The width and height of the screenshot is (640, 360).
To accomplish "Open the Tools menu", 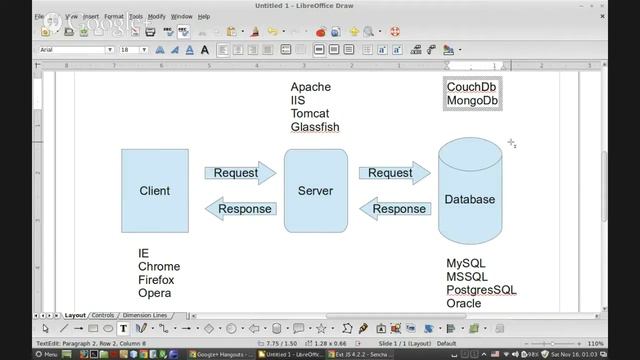I will [x=136, y=17].
